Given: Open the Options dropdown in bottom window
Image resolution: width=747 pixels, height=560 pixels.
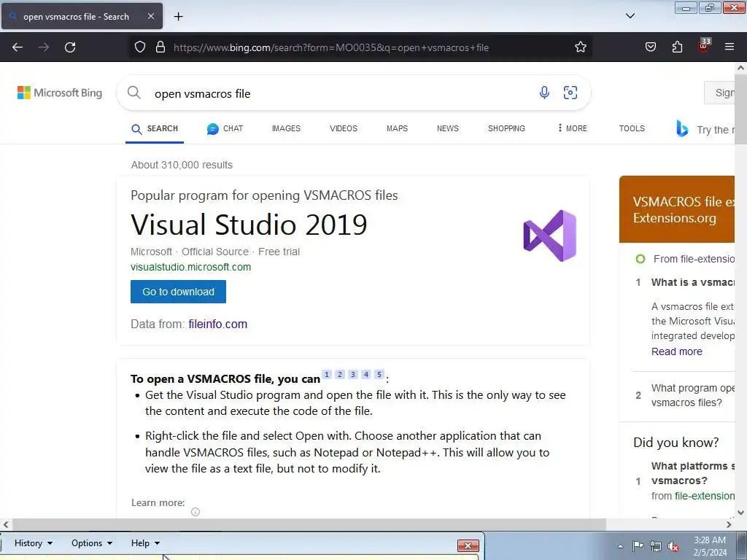Looking at the screenshot, I should coord(91,543).
